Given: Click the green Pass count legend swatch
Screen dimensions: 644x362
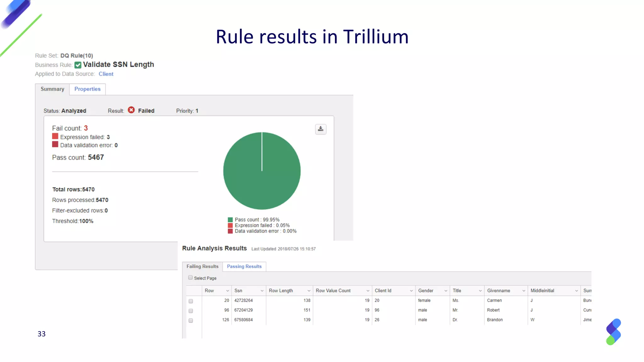Looking at the screenshot, I should click(230, 220).
